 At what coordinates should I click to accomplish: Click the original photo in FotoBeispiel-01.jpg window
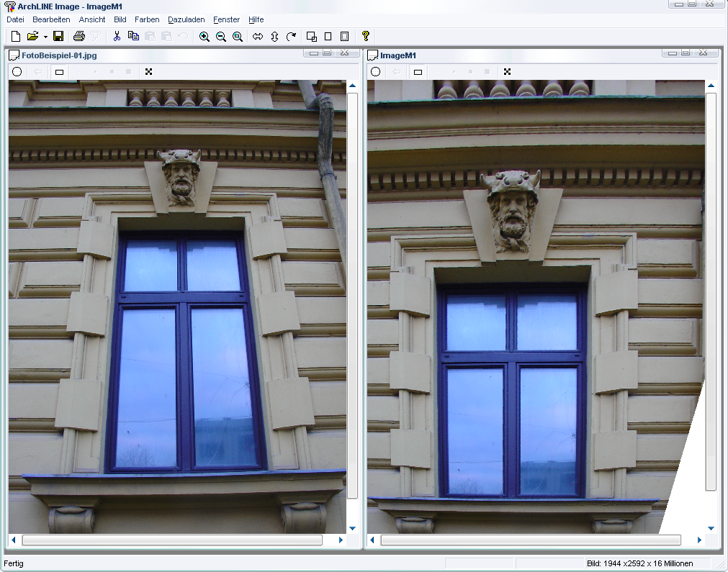pos(177,307)
